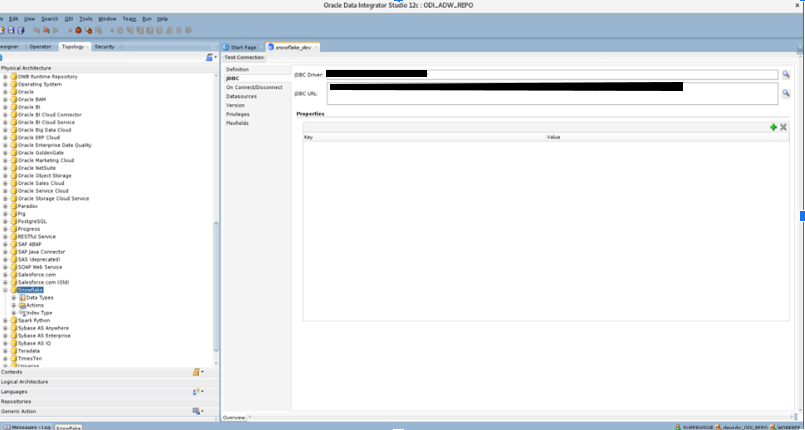
Task: Click the search icon next to JDBC Driver
Action: (x=785, y=74)
